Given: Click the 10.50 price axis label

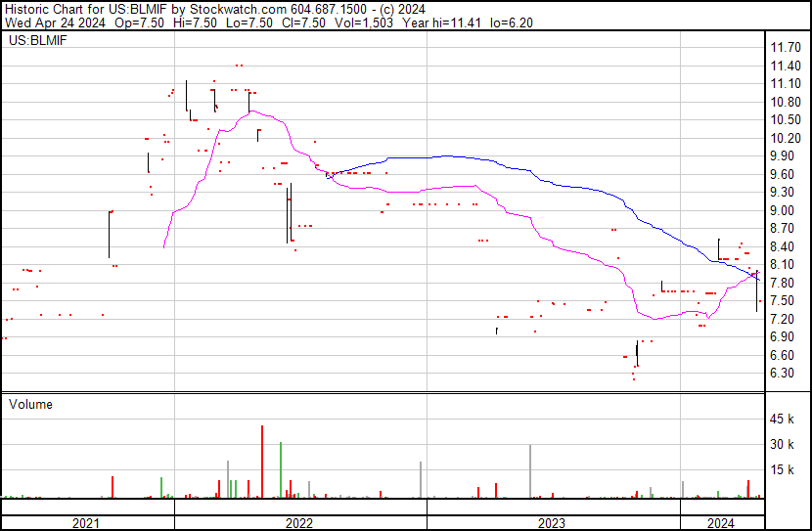Looking at the screenshot, I should pyautogui.click(x=786, y=119).
